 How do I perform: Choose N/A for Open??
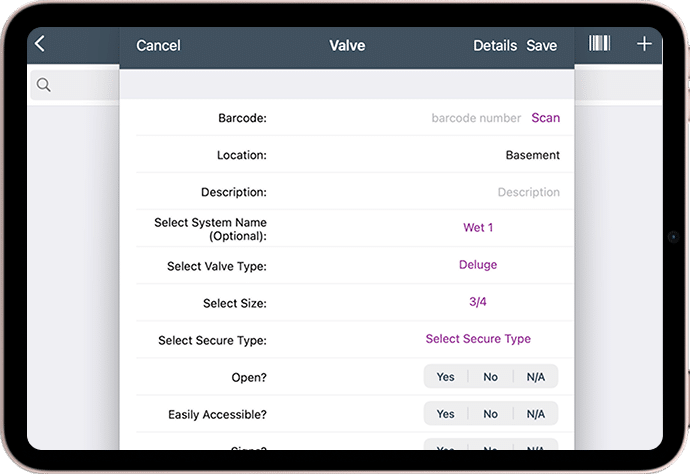536,377
